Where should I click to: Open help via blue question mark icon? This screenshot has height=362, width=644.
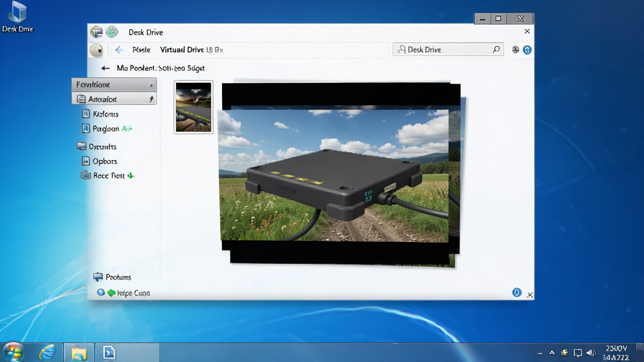pos(528,50)
